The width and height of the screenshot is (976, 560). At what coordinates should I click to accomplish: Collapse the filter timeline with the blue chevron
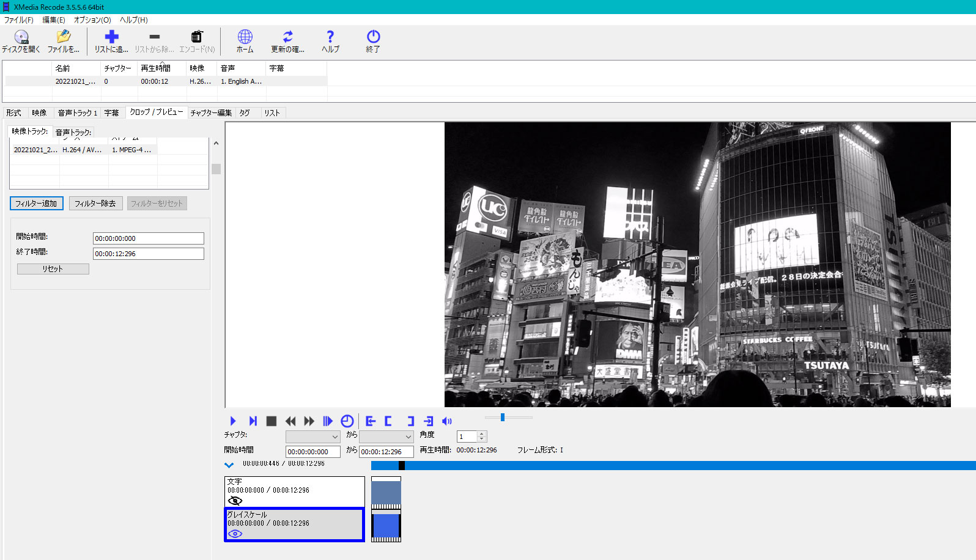tap(229, 465)
